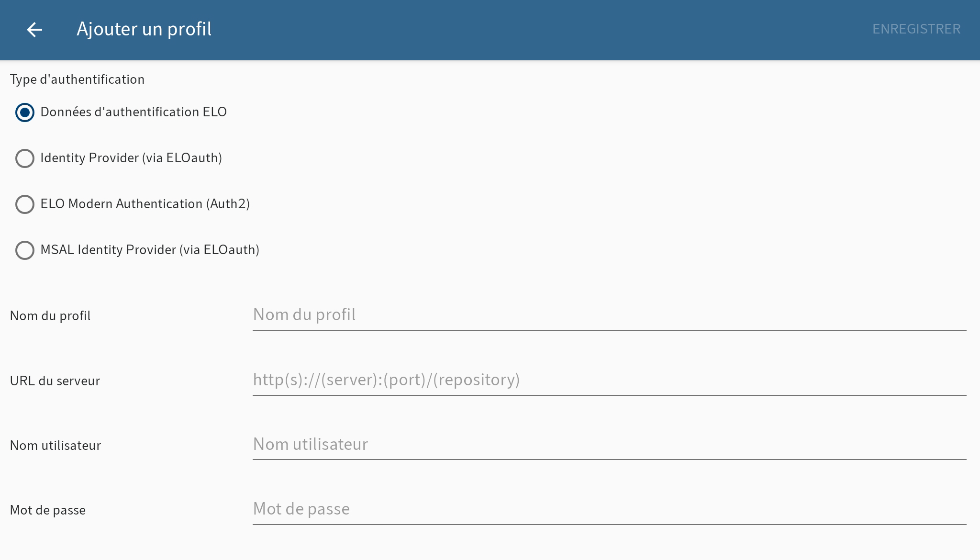Click the Nom du profil label
The width and height of the screenshot is (980, 560).
50,316
